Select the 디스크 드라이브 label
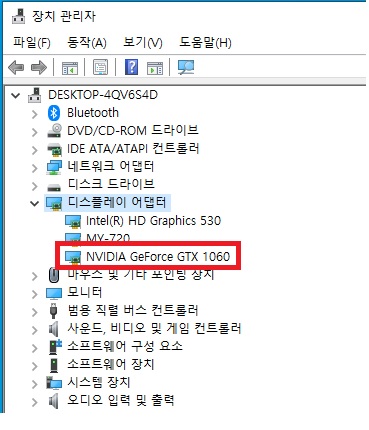The height and width of the screenshot is (430, 369). pos(111,184)
